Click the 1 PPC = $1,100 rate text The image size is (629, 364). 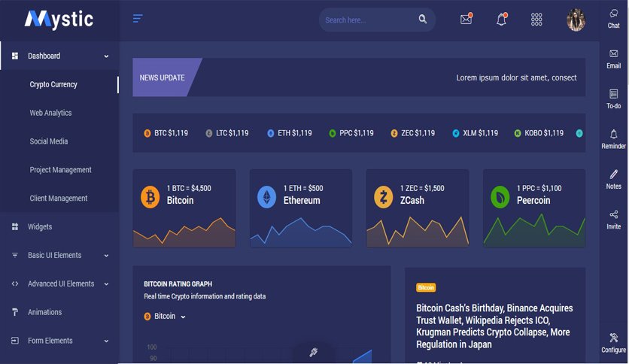539,188
